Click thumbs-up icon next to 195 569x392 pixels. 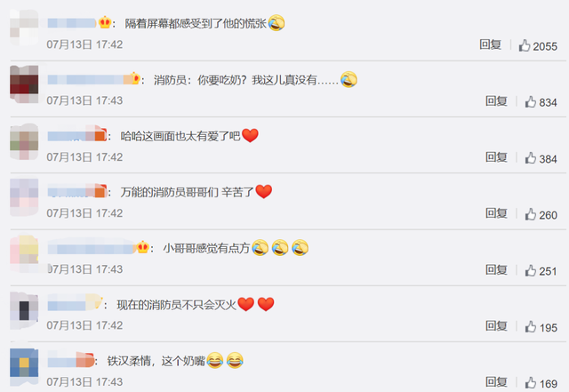(x=530, y=327)
